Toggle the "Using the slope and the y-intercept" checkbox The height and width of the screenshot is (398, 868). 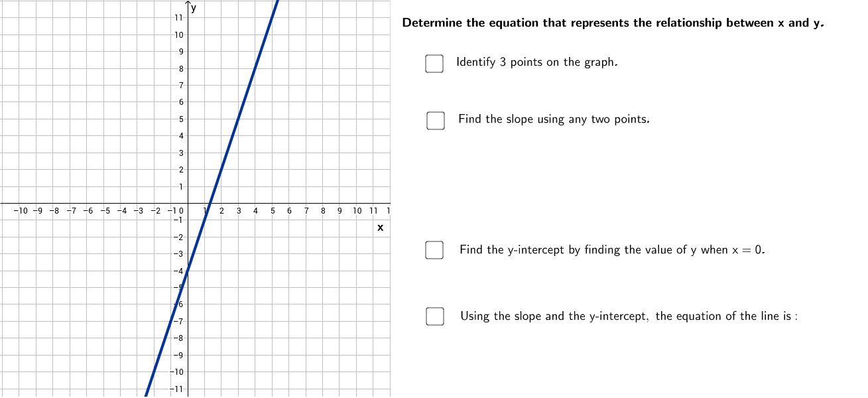pyautogui.click(x=435, y=316)
